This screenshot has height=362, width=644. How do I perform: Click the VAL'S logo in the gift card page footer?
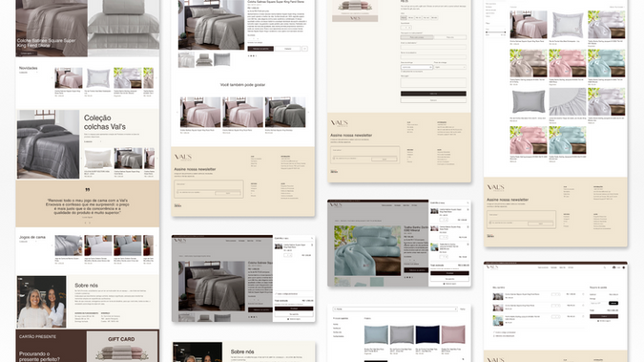(340, 123)
